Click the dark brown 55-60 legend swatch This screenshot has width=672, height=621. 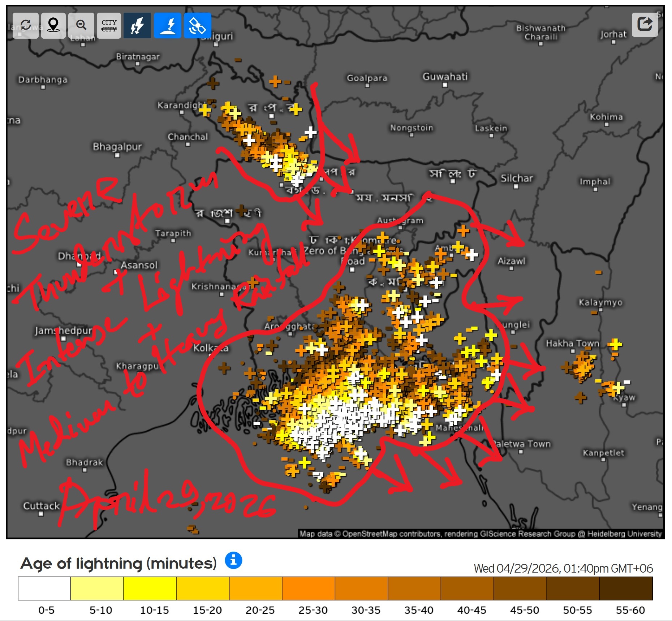click(x=626, y=588)
